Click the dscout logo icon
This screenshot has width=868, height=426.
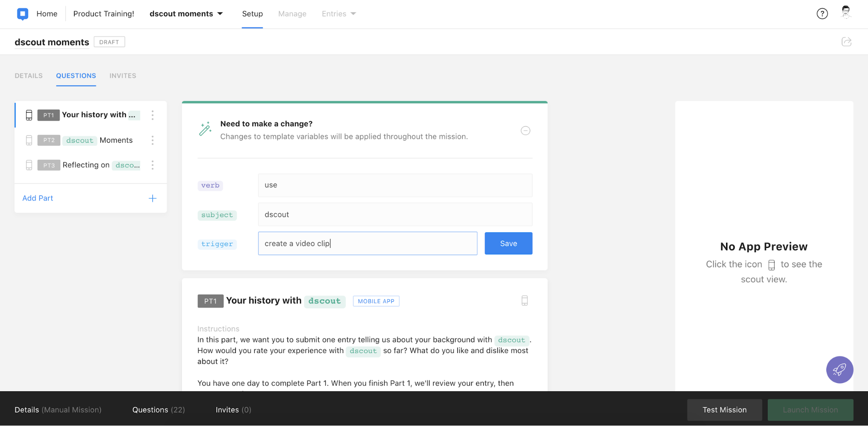[x=23, y=14]
